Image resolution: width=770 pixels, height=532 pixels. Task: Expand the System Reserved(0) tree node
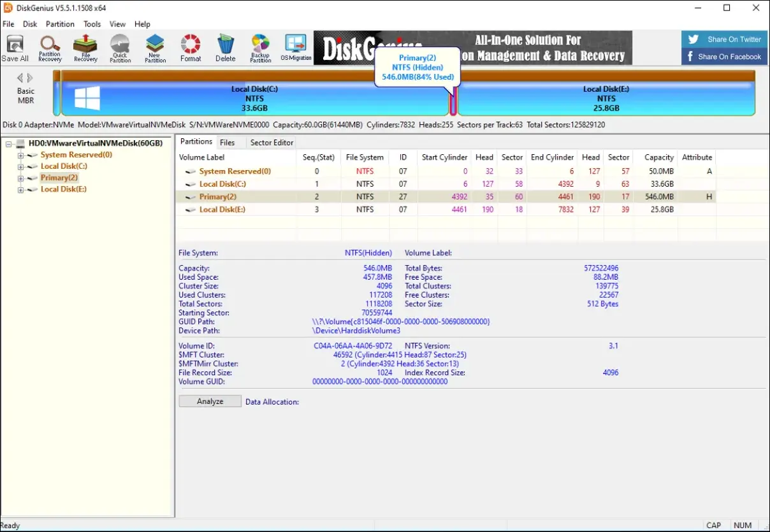click(x=20, y=155)
